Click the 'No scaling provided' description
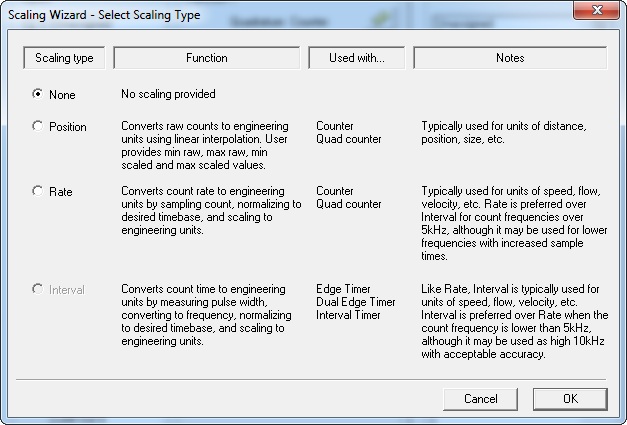The height and width of the screenshot is (425, 627). tap(168, 94)
